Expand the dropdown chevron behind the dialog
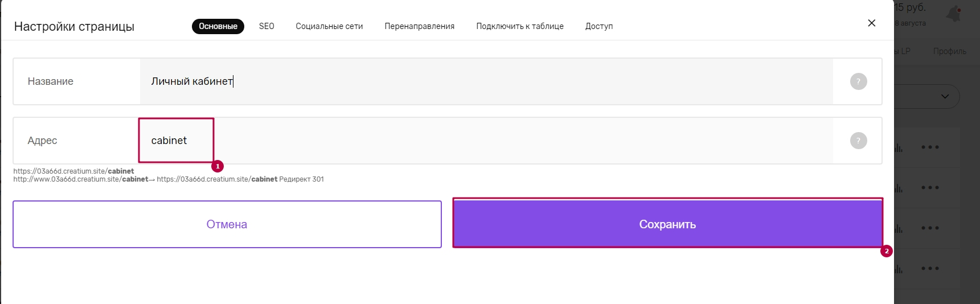Image resolution: width=980 pixels, height=304 pixels. (x=945, y=96)
